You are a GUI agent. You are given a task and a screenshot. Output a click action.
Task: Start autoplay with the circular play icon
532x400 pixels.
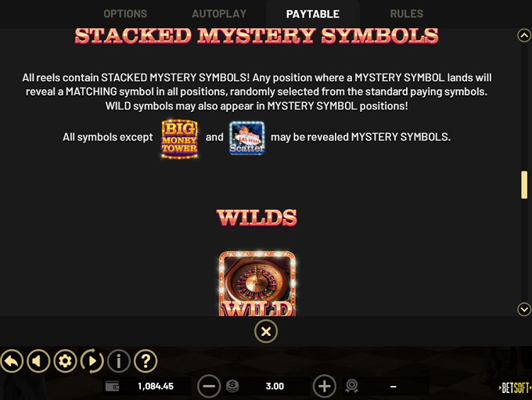point(92,361)
